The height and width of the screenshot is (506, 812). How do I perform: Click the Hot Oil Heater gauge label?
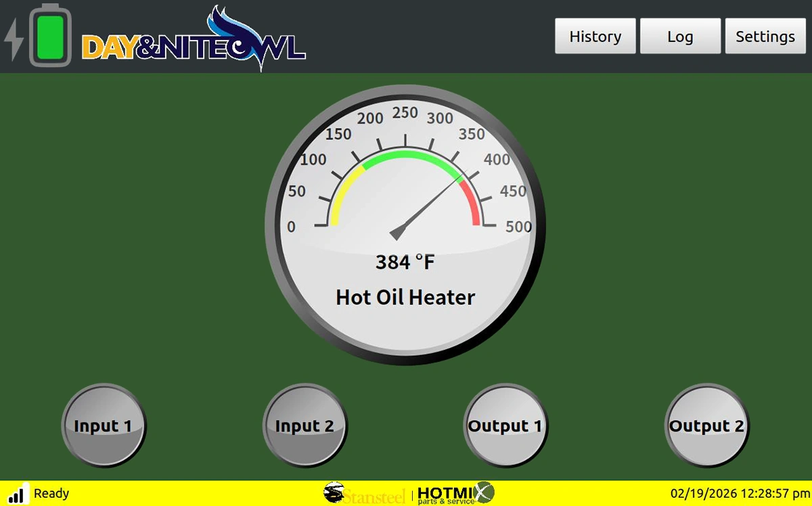click(405, 297)
